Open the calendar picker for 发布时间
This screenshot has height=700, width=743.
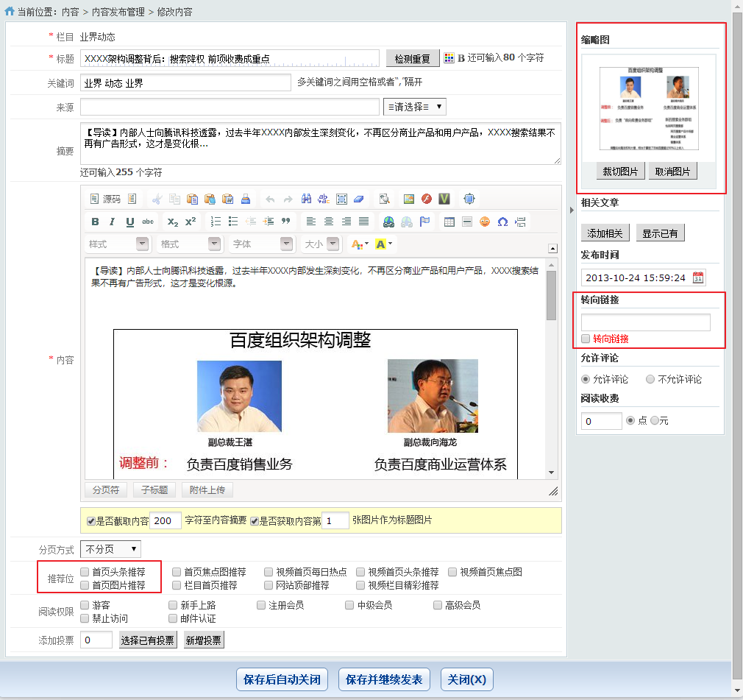[698, 277]
